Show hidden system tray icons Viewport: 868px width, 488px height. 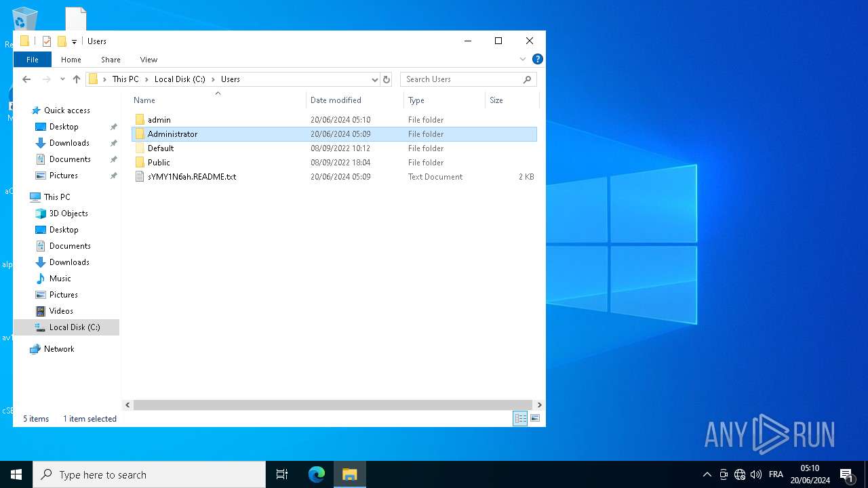pos(707,474)
